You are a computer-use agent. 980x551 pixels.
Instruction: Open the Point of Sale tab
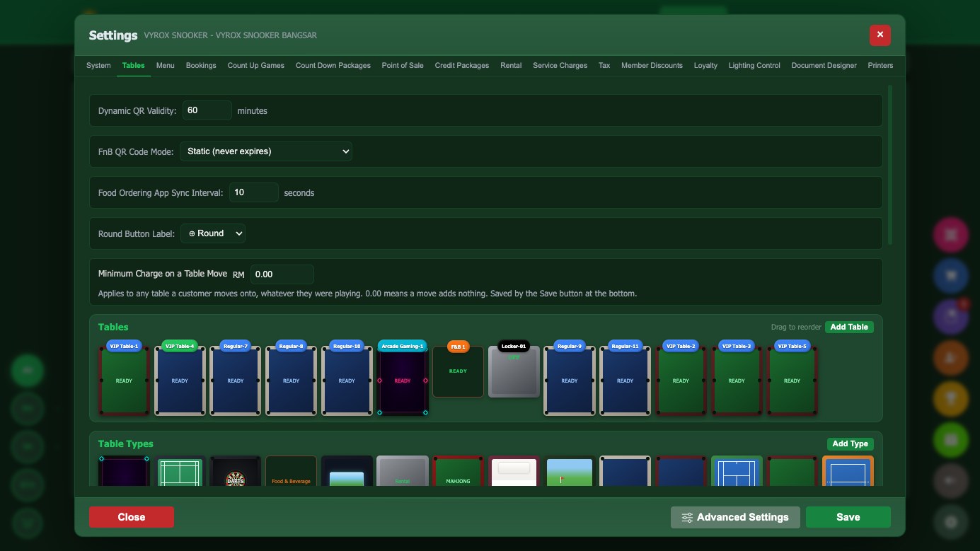point(403,66)
